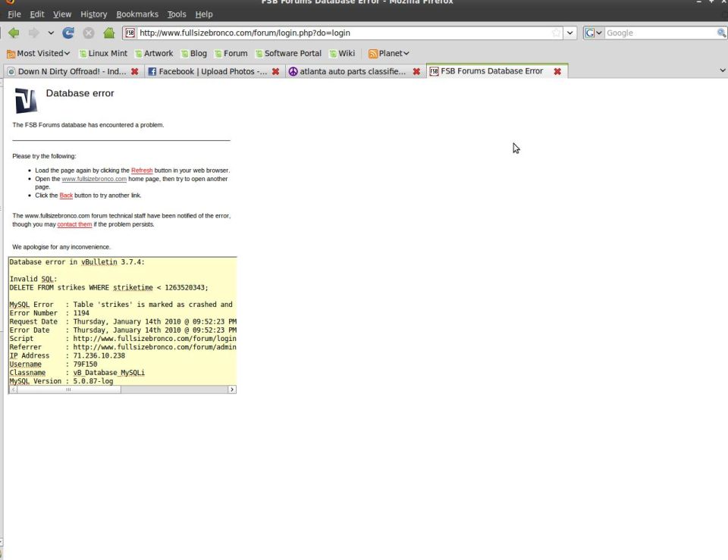Click inside the yellow database error text box
728x560 pixels.
[123, 321]
